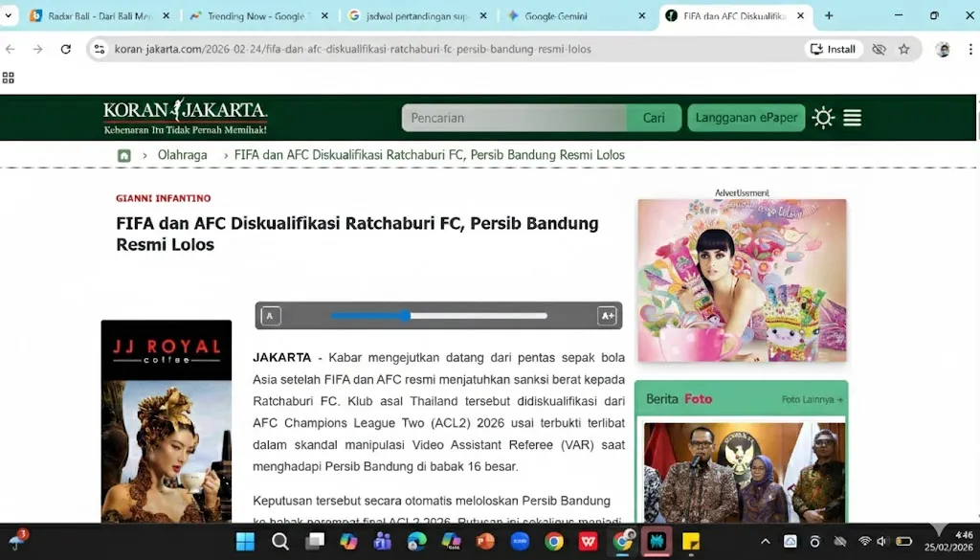980x560 pixels.
Task: Open Microsoft Teams from taskbar
Action: (x=383, y=541)
